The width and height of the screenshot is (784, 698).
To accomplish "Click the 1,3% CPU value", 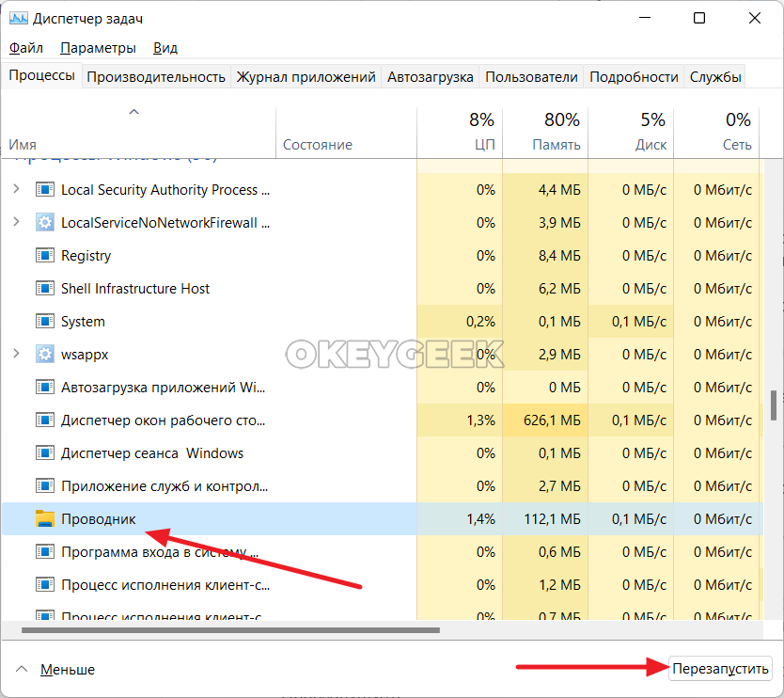I will tap(481, 420).
